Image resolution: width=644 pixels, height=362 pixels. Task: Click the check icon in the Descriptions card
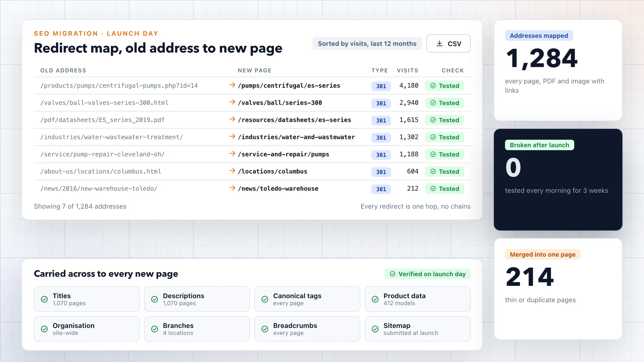pos(155,299)
